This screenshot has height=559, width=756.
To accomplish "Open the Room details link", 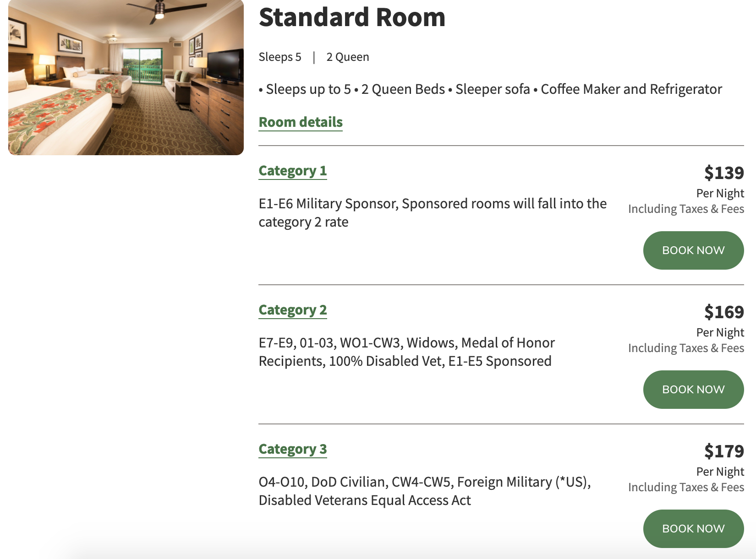I will pyautogui.click(x=301, y=122).
